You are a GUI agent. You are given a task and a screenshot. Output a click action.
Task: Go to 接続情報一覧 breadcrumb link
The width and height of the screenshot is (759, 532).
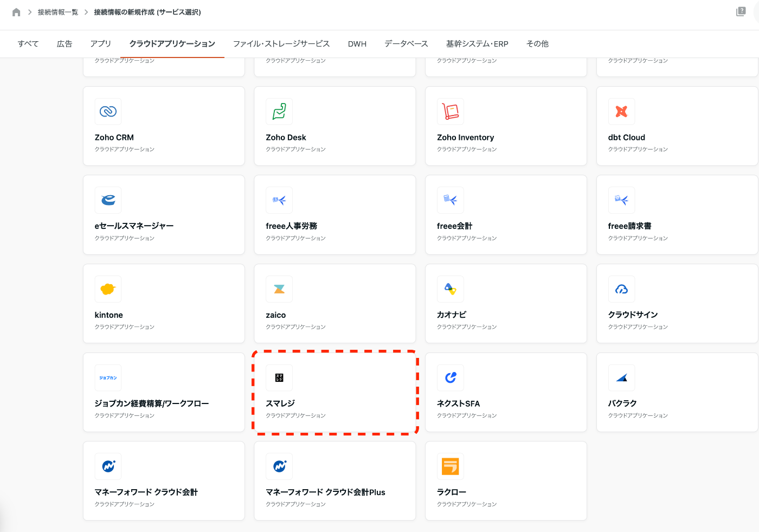[57, 12]
